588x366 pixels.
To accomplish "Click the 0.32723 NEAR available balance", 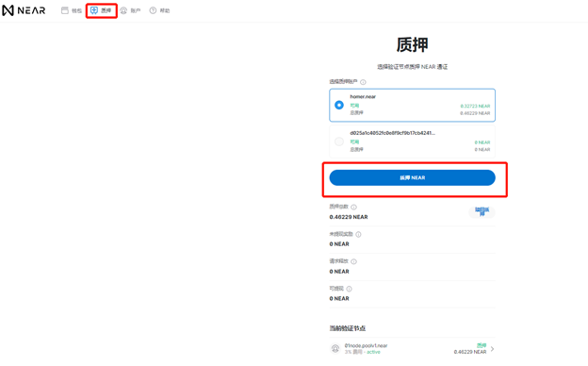I will 475,106.
